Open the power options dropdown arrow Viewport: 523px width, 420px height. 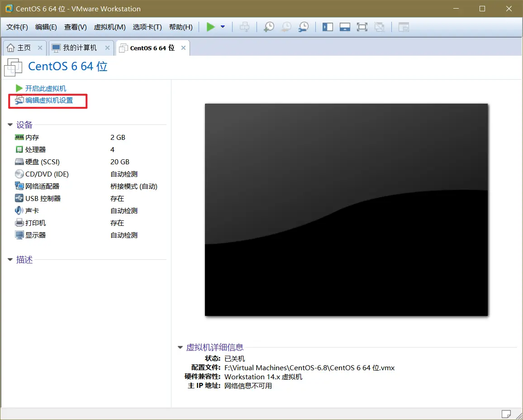pyautogui.click(x=223, y=27)
